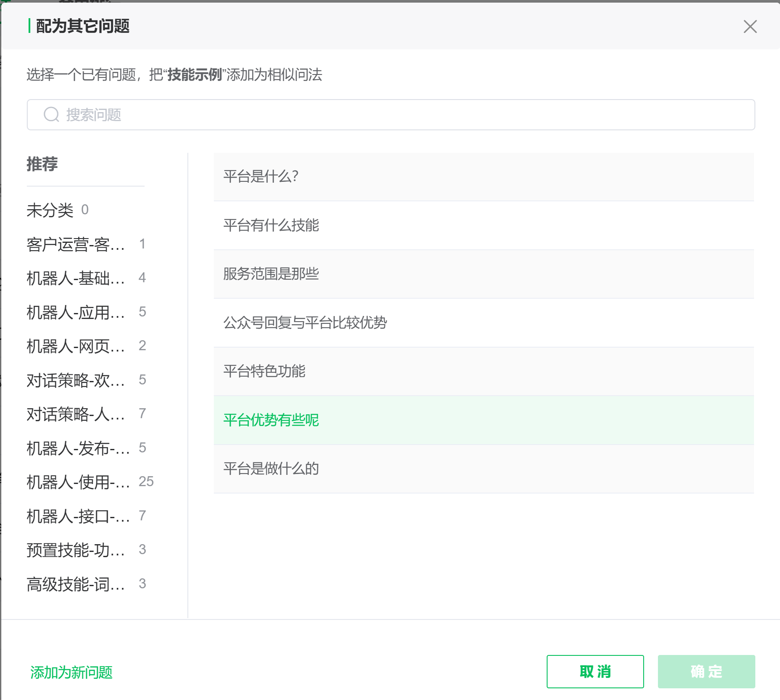The width and height of the screenshot is (780, 700).
Task: Open the 未分类 category
Action: (50, 210)
